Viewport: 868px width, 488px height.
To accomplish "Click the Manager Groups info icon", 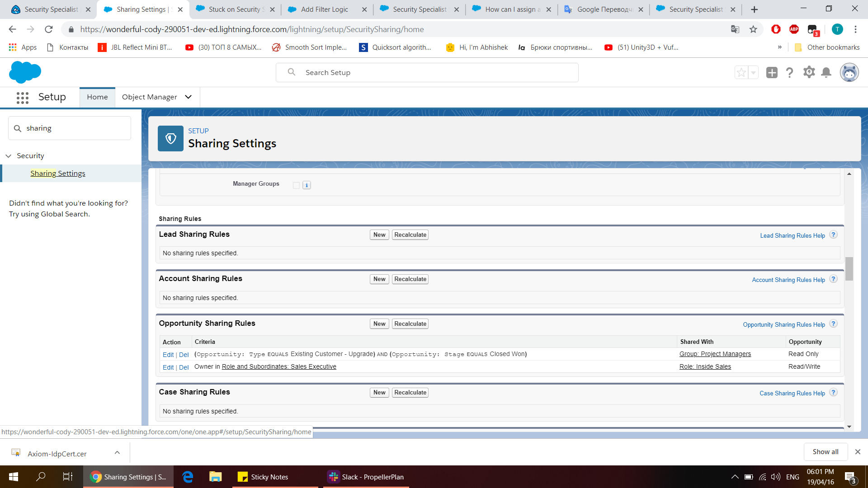I will coord(307,185).
